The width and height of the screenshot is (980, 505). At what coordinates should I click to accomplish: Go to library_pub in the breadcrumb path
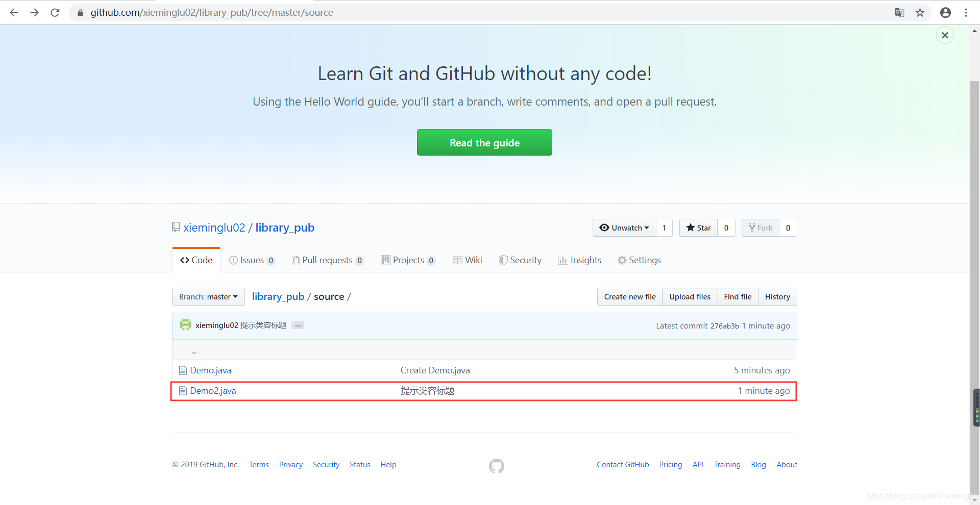(x=278, y=296)
